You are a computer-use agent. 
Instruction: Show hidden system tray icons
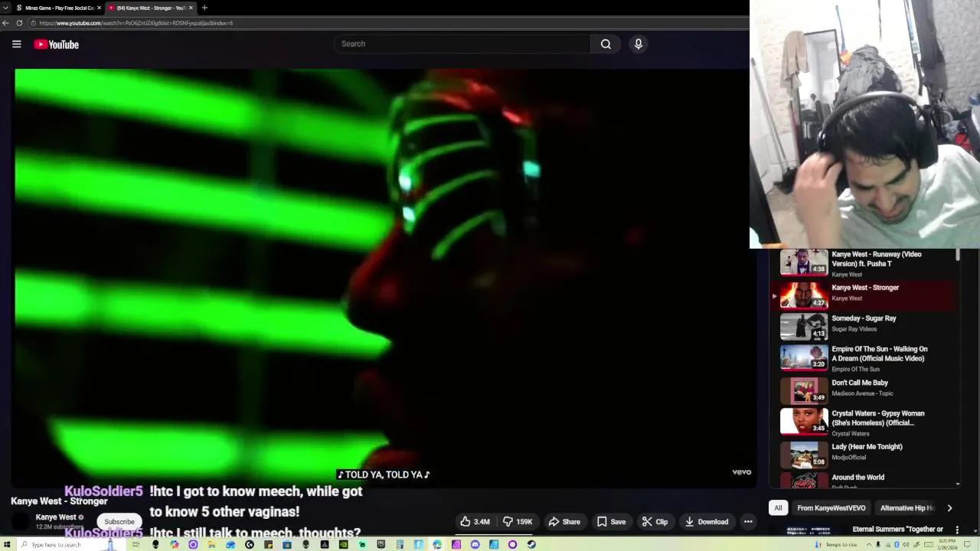pos(869,544)
